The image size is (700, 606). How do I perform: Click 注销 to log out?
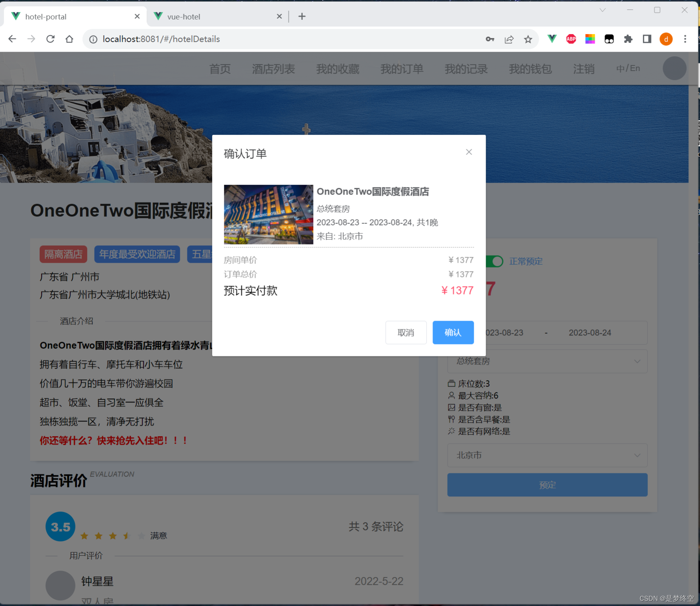[584, 69]
